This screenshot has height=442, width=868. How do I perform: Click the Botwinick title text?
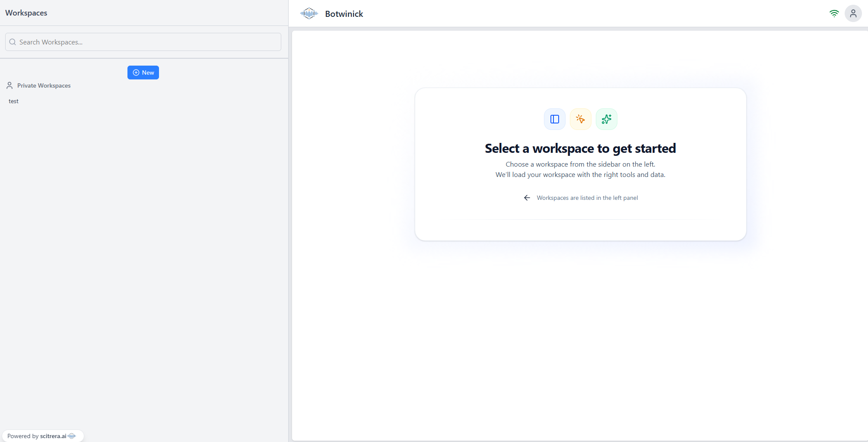(x=344, y=14)
